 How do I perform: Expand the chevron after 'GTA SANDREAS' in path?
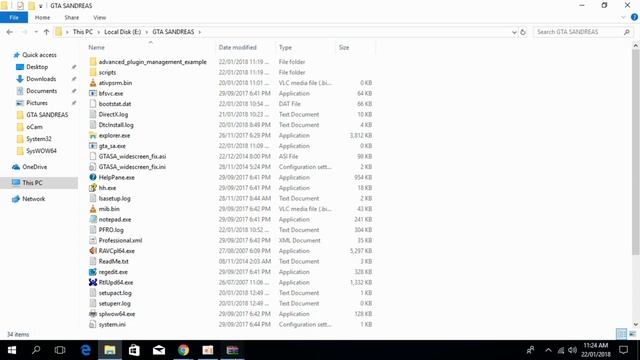[200, 32]
